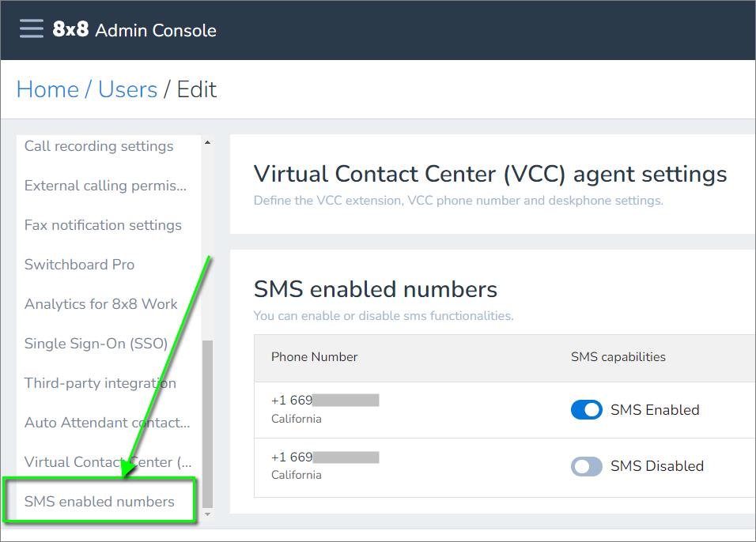
Task: Open Third-party integration section
Action: (100, 383)
